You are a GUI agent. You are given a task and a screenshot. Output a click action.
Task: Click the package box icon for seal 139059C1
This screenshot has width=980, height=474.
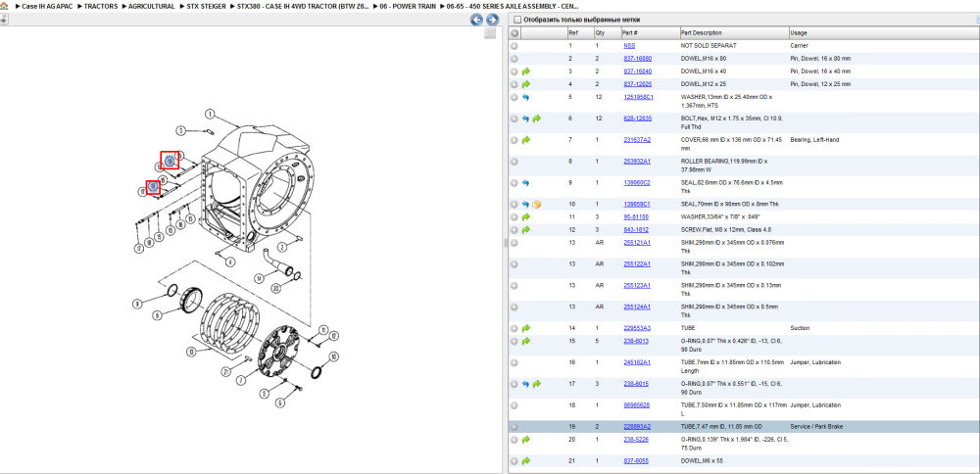(537, 205)
